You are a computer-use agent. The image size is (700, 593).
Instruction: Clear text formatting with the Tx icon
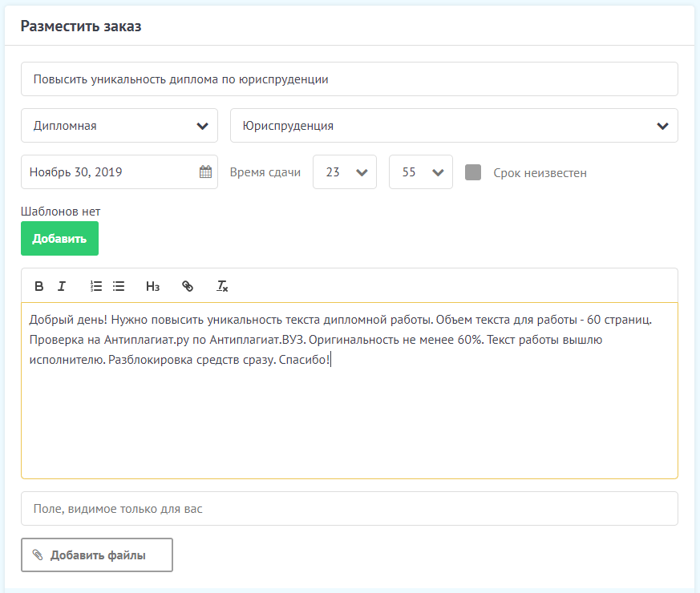pyautogui.click(x=223, y=286)
